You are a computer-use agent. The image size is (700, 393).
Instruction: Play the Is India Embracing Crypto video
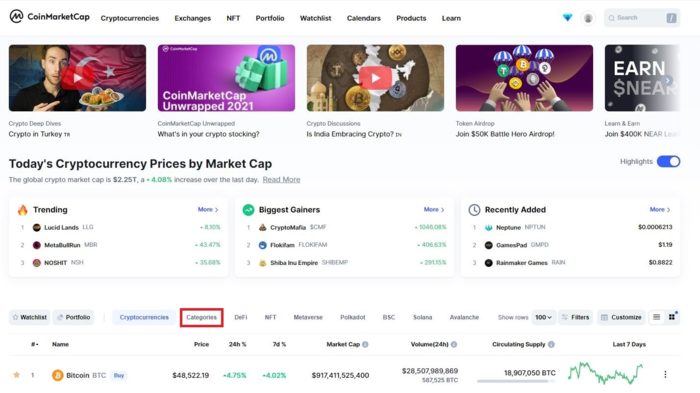(375, 78)
